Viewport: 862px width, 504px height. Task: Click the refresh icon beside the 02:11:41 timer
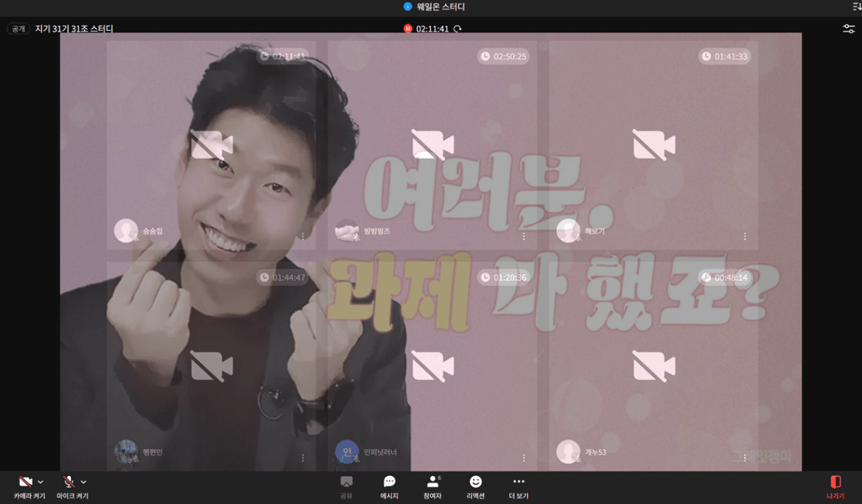pyautogui.click(x=458, y=29)
